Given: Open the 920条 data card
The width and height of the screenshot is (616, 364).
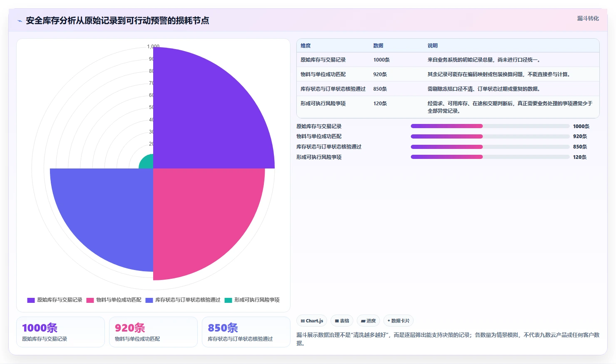Looking at the screenshot, I should 153,332.
